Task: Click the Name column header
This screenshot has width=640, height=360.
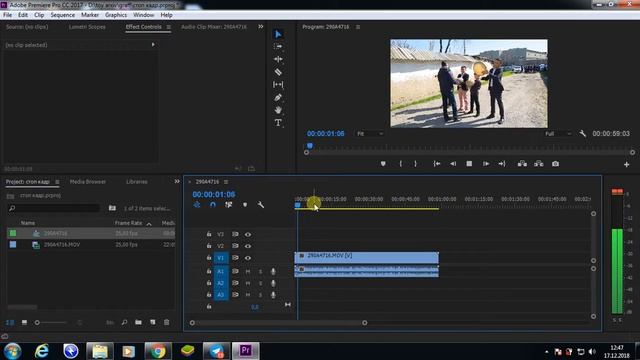Action: pyautogui.click(x=28, y=223)
